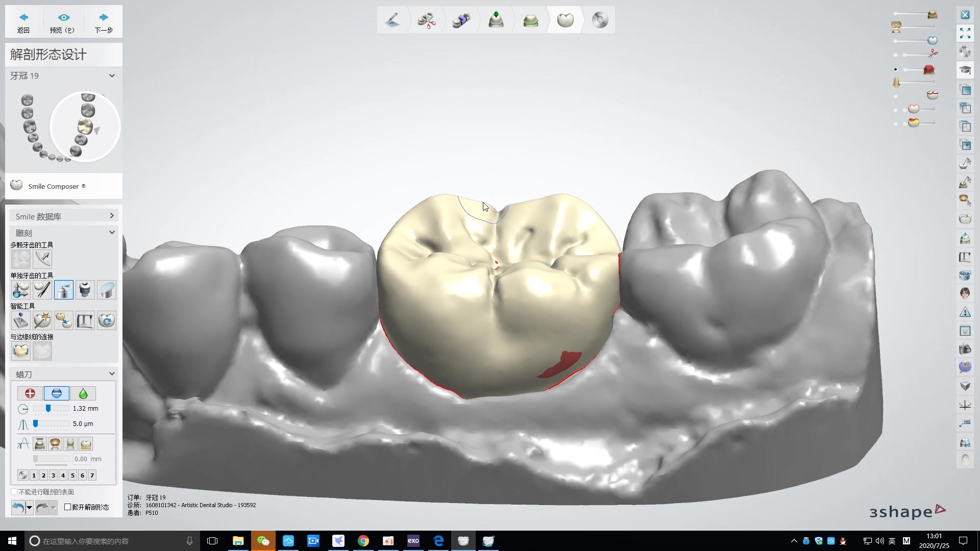This screenshot has height=551, width=980.
Task: Click the 下一步 next button
Action: pyautogui.click(x=104, y=22)
